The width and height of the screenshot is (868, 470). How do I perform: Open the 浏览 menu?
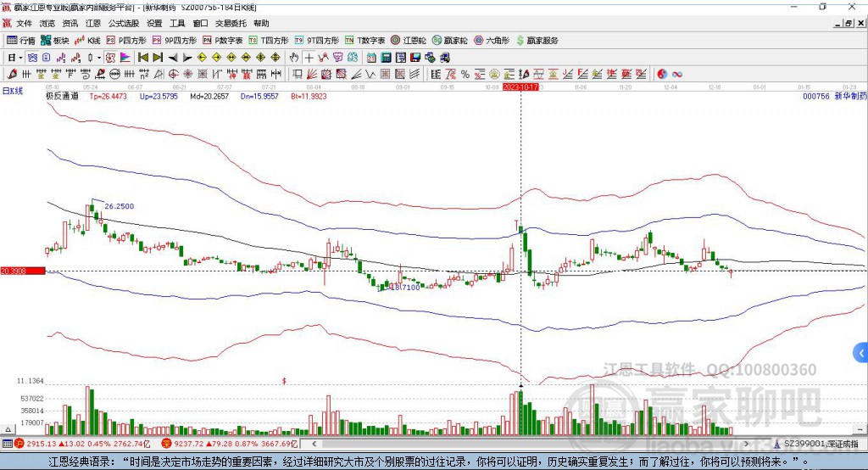pyautogui.click(x=47, y=23)
